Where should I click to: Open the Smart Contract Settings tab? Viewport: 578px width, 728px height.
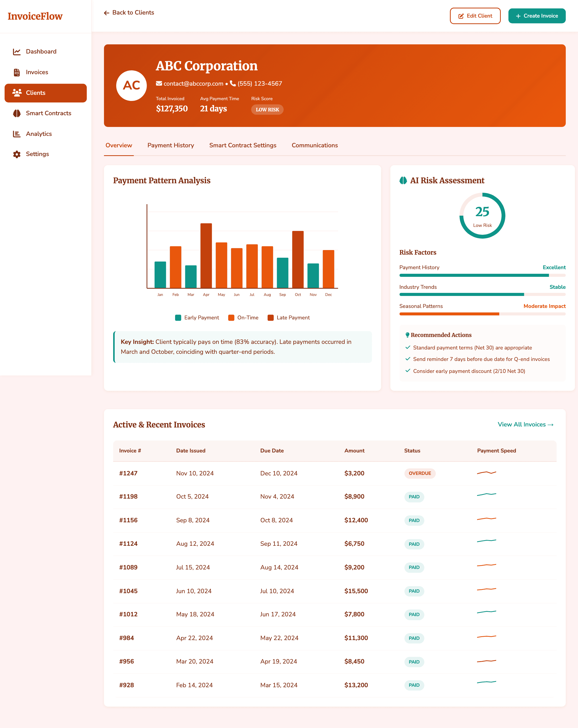(x=243, y=146)
